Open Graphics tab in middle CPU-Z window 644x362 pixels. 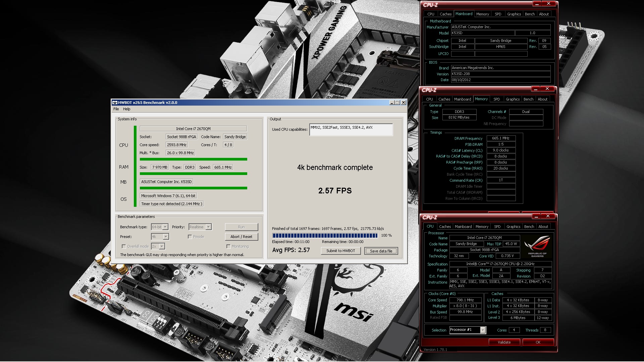coord(513,99)
